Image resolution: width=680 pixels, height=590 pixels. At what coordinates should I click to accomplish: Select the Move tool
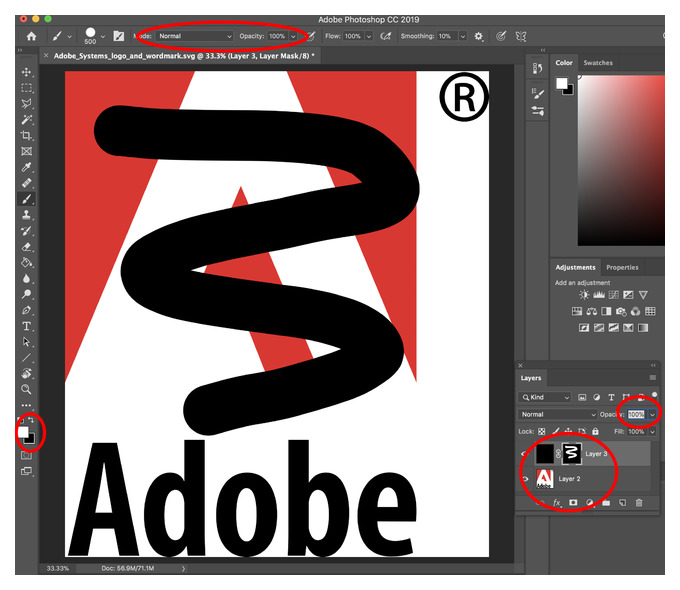pos(26,72)
